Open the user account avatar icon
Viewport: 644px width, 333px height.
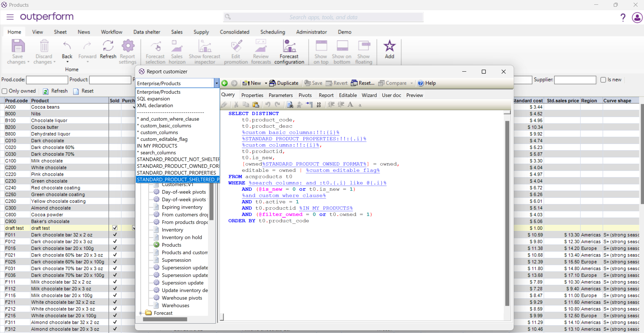[x=637, y=17]
